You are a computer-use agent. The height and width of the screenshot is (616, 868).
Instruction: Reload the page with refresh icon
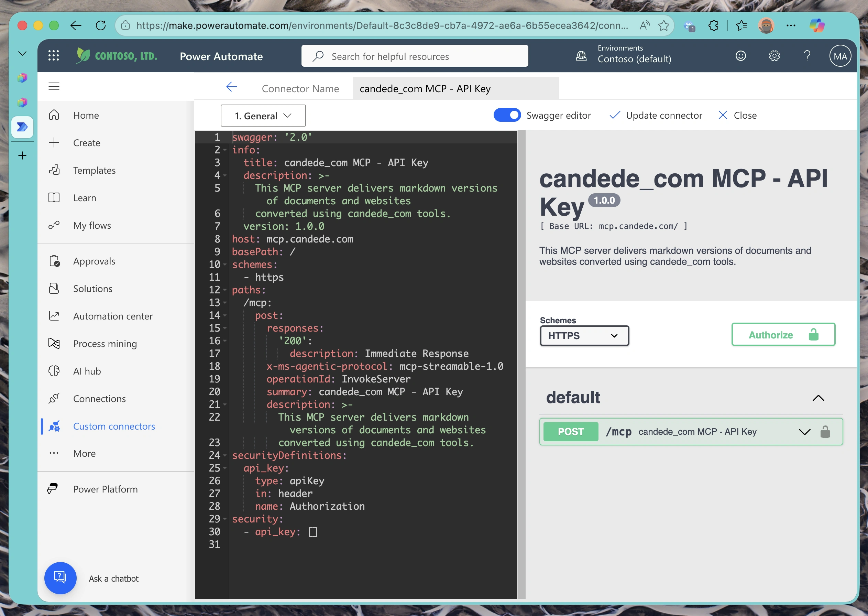[100, 25]
